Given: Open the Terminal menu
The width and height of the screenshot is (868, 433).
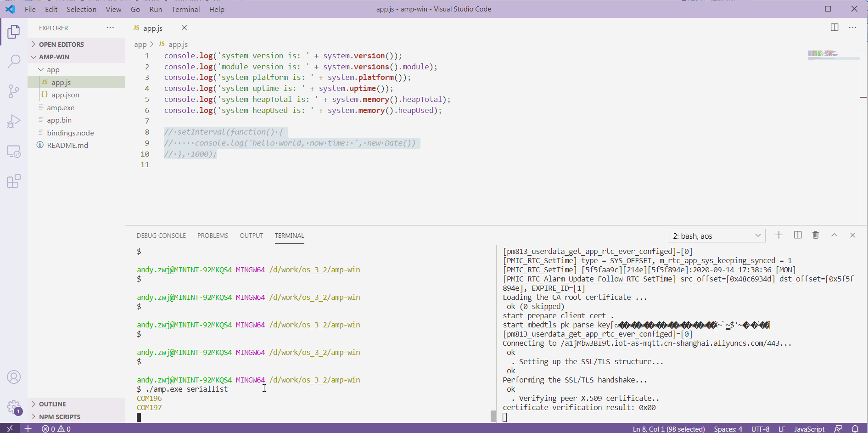Looking at the screenshot, I should pos(185,9).
